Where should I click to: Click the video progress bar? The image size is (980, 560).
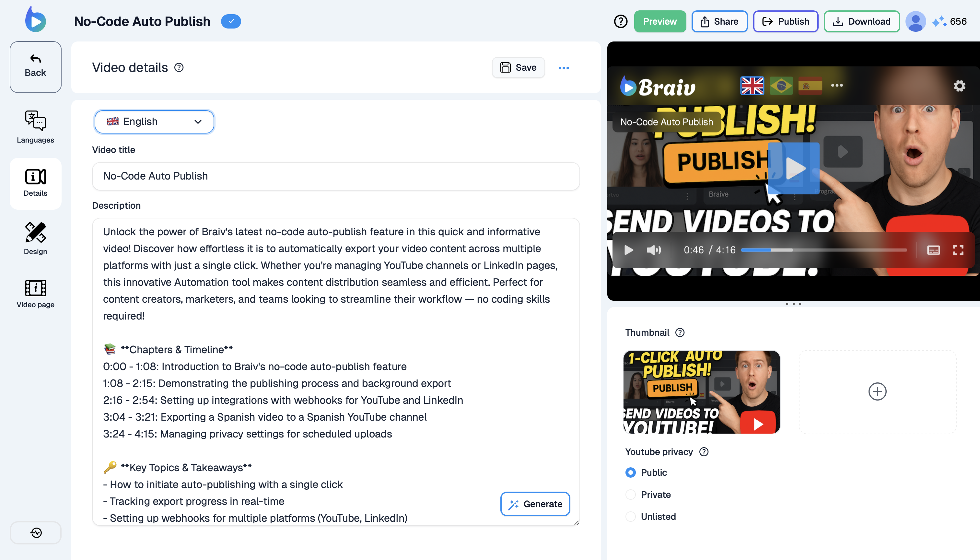824,250
